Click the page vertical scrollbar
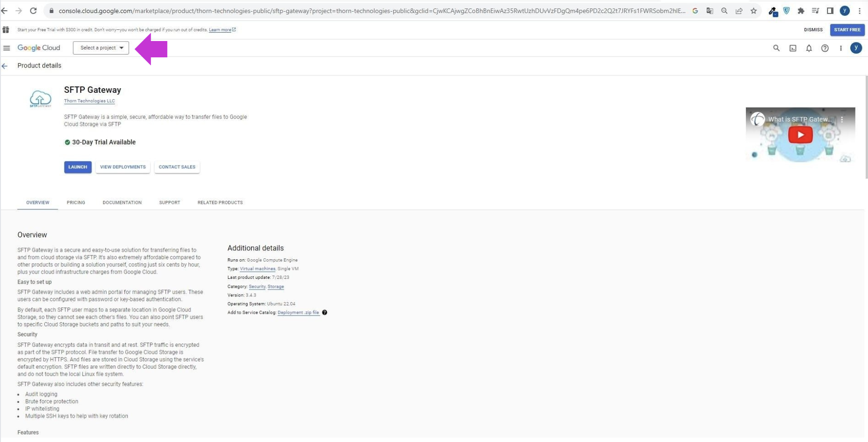Viewport: 868px width, 442px height. 866,127
